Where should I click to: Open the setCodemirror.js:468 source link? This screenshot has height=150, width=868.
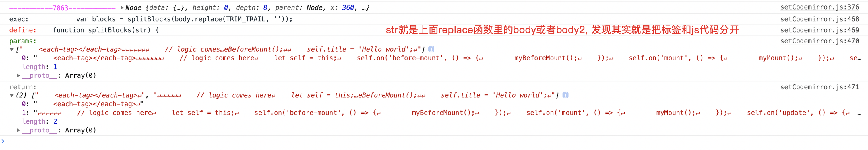pos(819,19)
